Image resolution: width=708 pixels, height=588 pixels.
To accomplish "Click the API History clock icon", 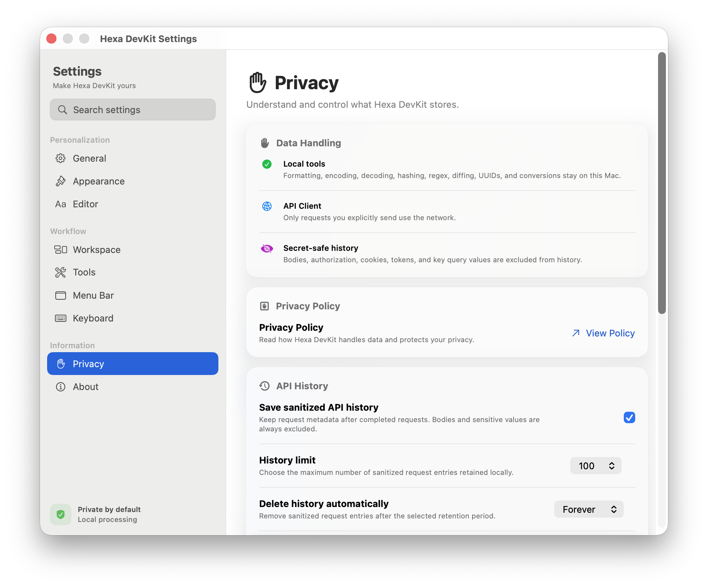I will [x=264, y=386].
